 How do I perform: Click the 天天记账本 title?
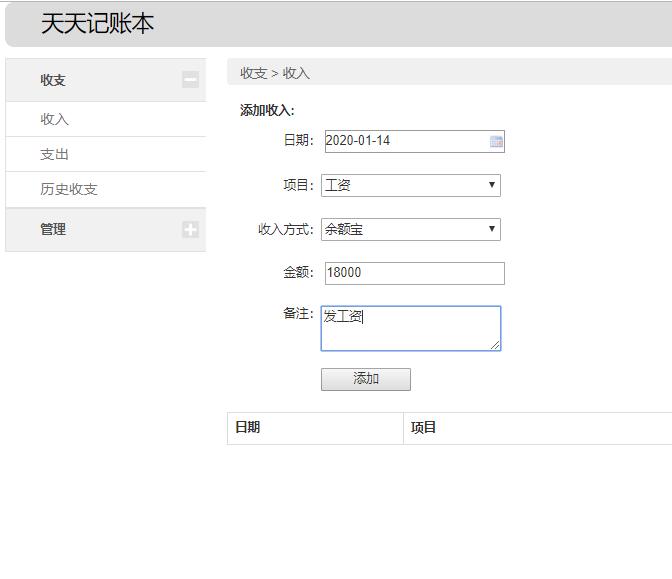click(x=97, y=23)
